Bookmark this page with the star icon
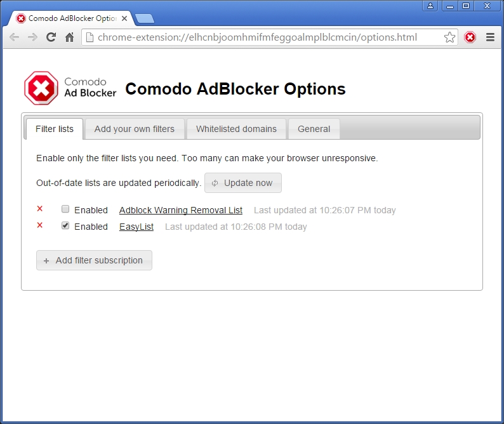The width and height of the screenshot is (504, 424). [x=449, y=37]
